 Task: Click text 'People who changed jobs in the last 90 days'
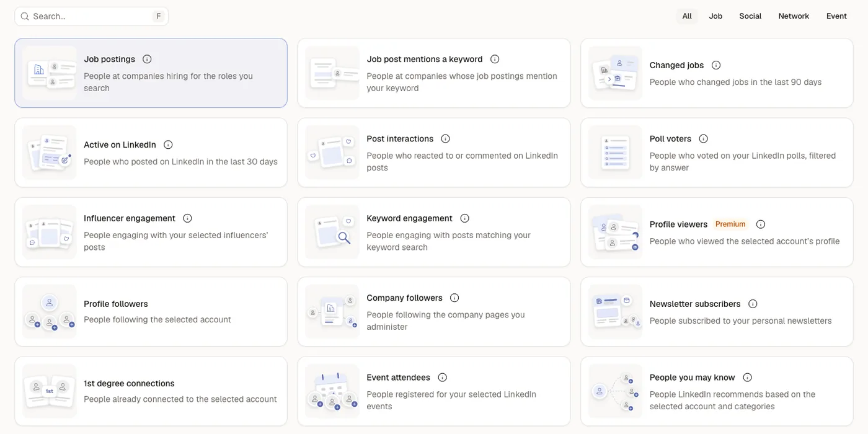click(735, 82)
